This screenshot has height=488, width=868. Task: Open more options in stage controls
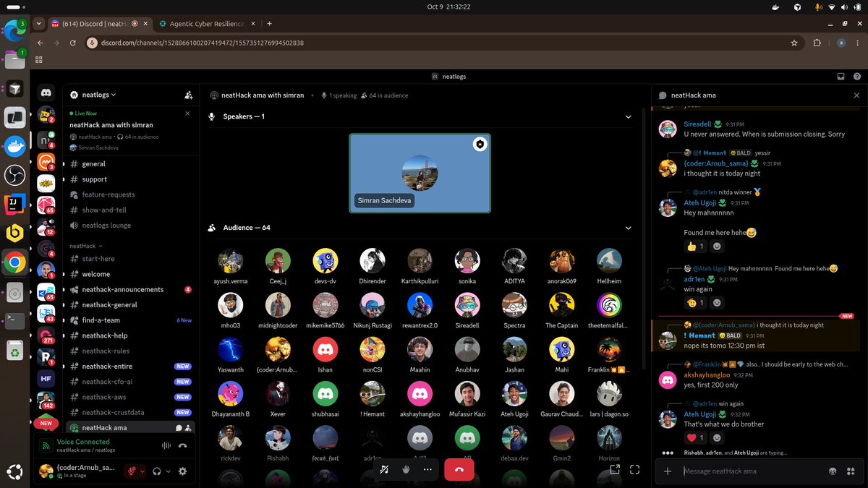pyautogui.click(x=427, y=469)
